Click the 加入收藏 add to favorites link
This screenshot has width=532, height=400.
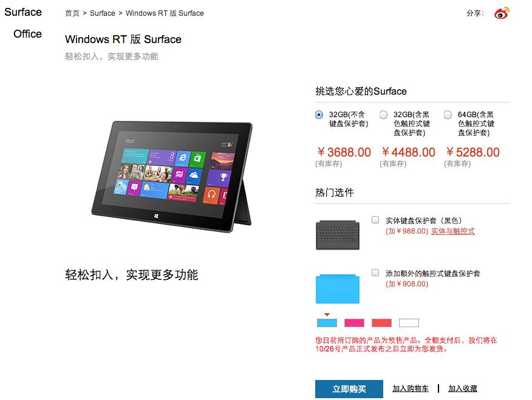[463, 388]
